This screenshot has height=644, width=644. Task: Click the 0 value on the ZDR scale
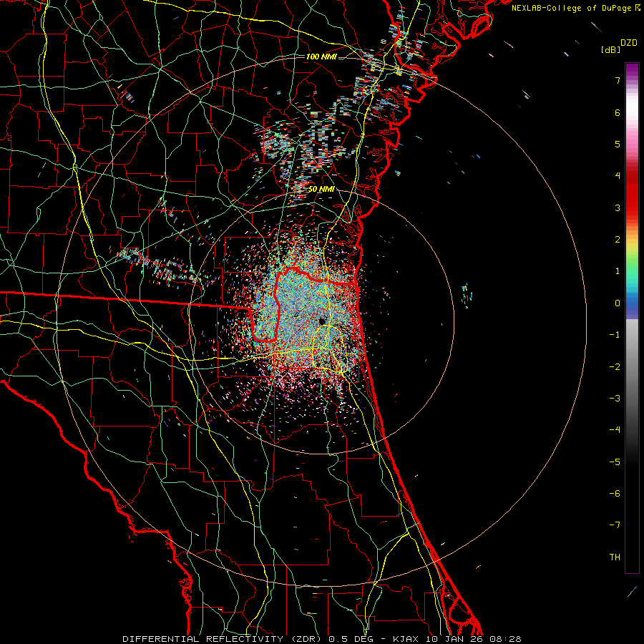[x=618, y=303]
